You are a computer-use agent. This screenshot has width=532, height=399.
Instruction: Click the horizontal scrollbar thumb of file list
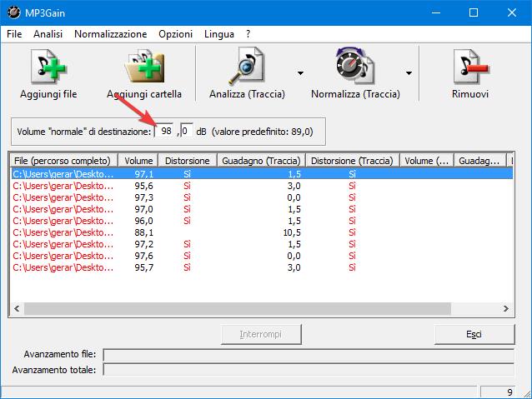click(237, 308)
